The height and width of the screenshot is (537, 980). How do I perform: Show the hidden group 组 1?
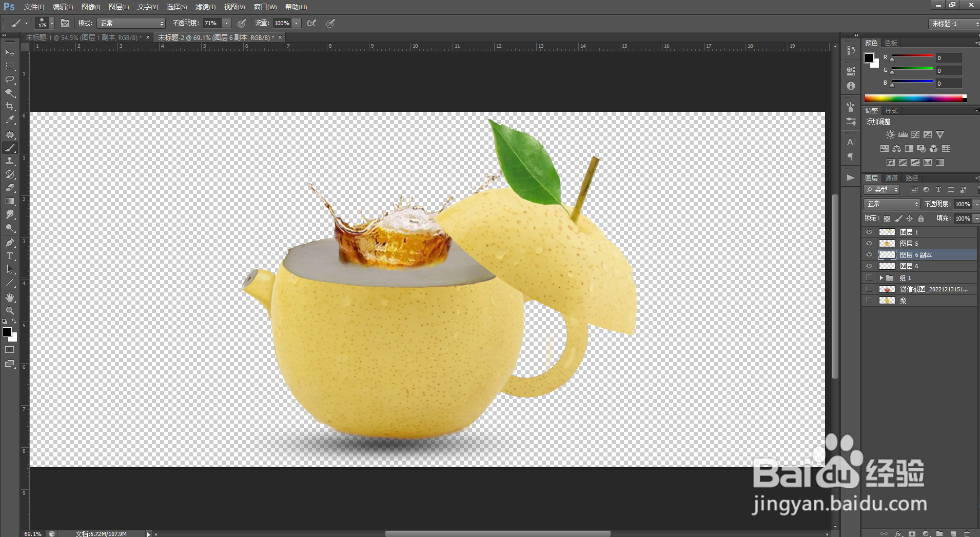click(869, 278)
